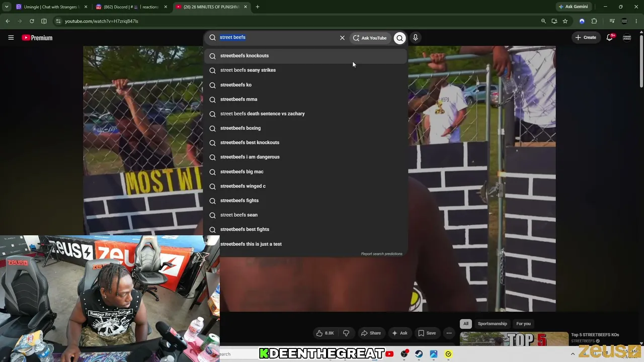Choose the 'streetbeefs best fights' suggestion
Screen dimensions: 644x362
point(305,229)
